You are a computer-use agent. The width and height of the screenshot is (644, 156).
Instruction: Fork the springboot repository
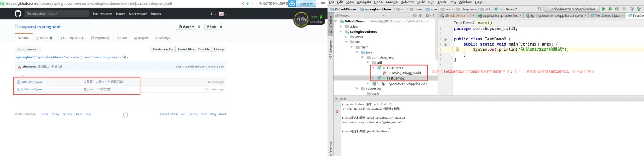point(211,27)
